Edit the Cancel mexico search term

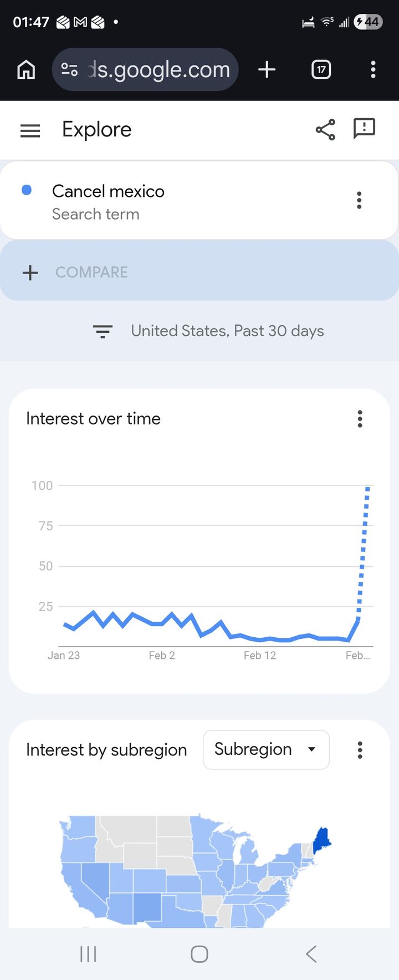[108, 192]
